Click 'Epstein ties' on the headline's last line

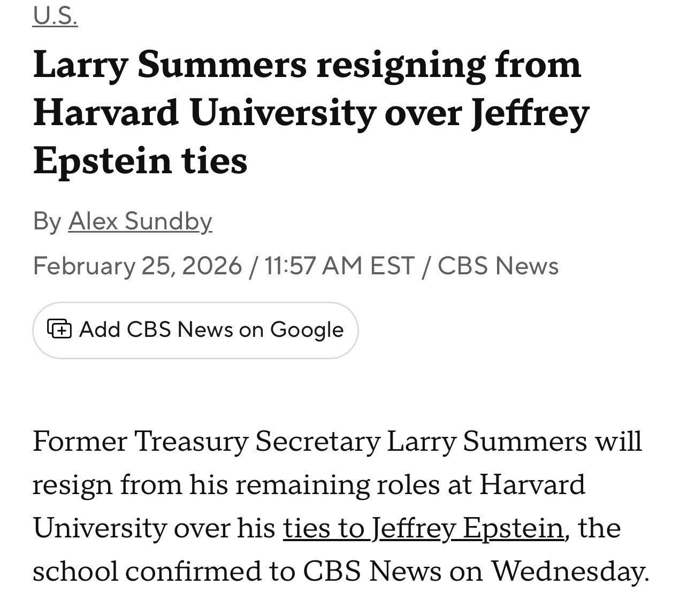pos(140,160)
